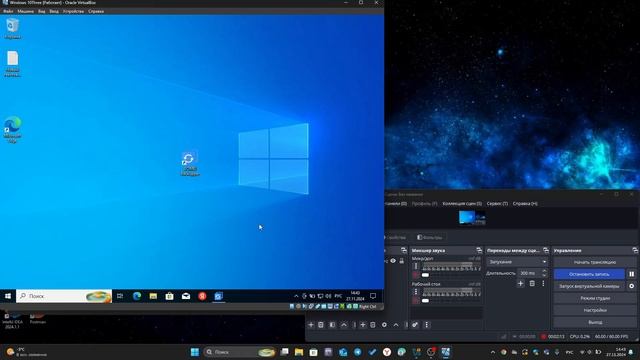
Task: Open Mail from VM taskbar
Action: [x=186, y=296]
